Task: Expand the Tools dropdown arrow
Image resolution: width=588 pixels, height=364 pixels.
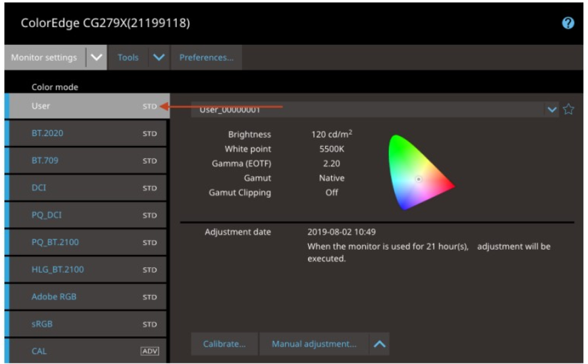Action: point(159,58)
